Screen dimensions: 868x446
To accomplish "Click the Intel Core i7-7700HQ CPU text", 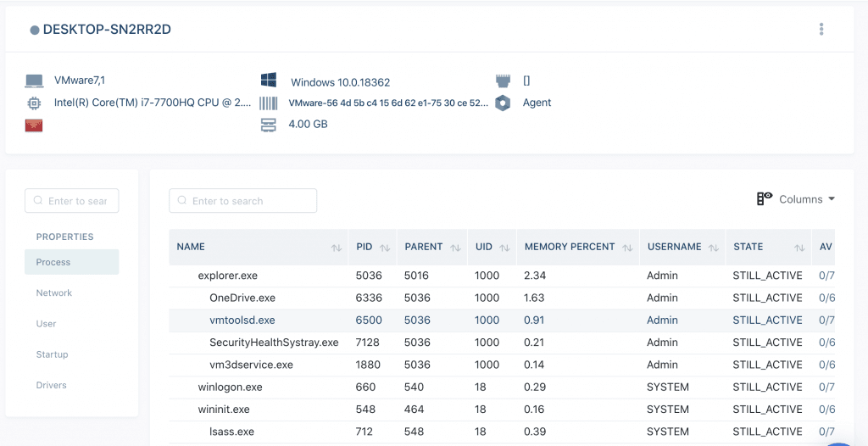I will [153, 103].
